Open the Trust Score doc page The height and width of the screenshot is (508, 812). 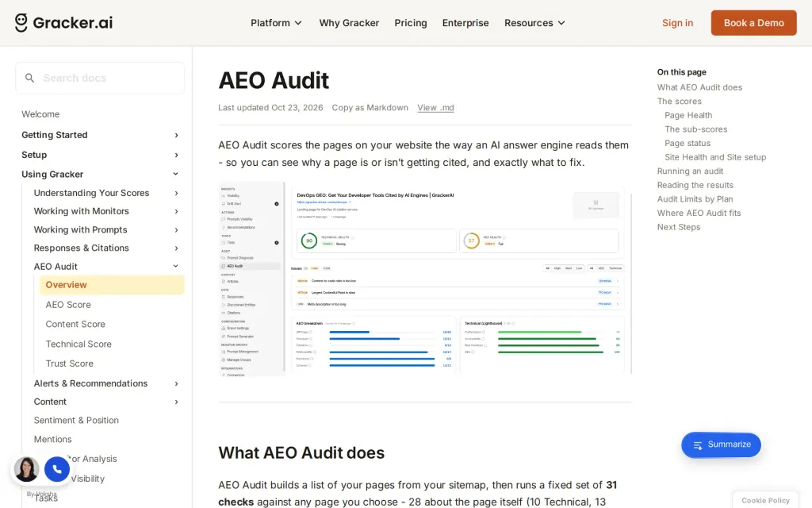click(70, 364)
